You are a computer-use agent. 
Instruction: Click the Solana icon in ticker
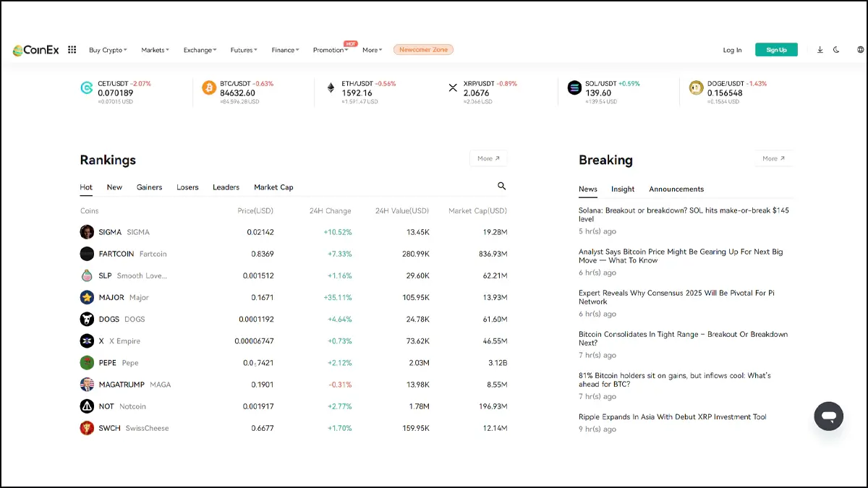pyautogui.click(x=575, y=88)
